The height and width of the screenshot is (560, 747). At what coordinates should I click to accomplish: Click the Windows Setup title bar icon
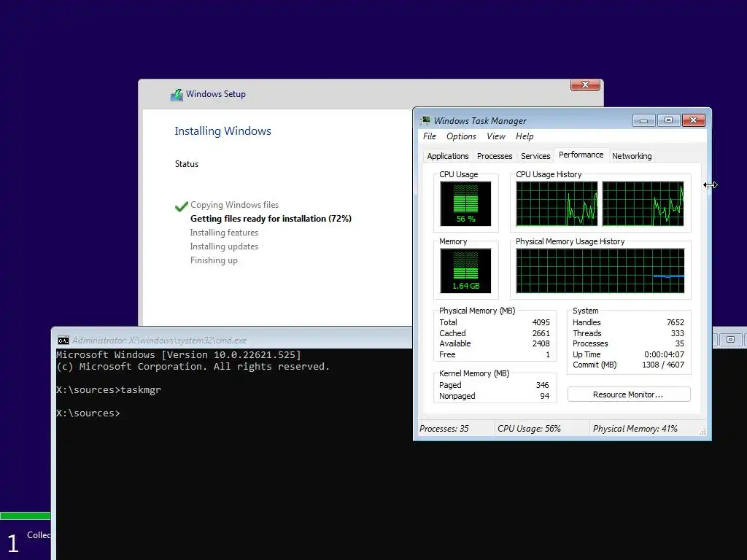click(177, 94)
